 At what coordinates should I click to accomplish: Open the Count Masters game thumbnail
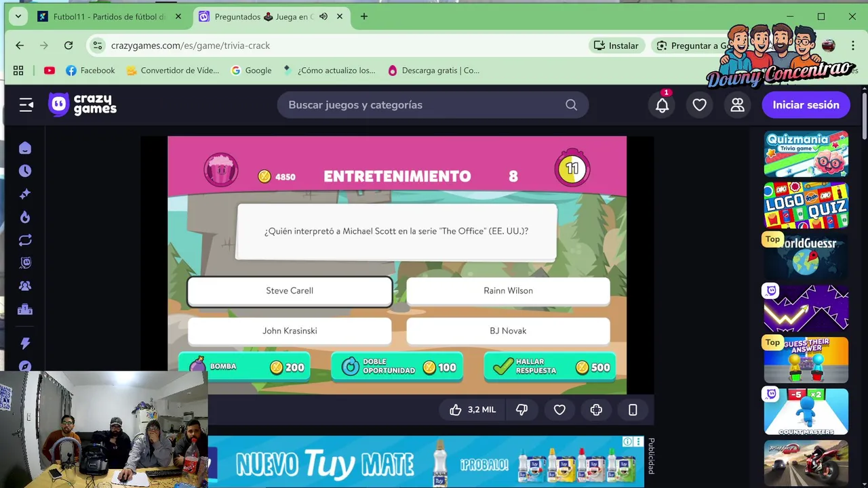pyautogui.click(x=806, y=411)
